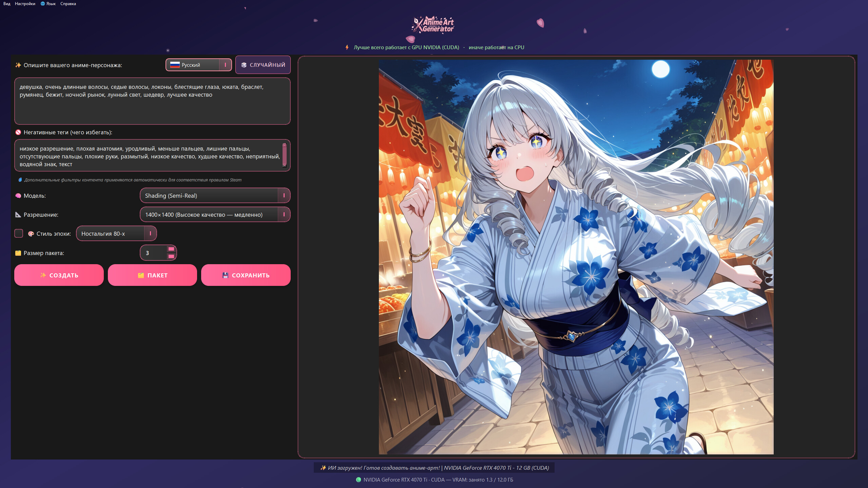Click the sparkle icon on СОЗДАТЬ button

point(43,275)
